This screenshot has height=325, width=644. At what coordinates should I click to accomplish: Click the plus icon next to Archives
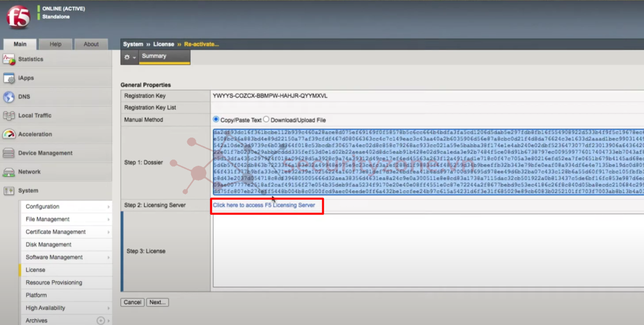coord(100,320)
